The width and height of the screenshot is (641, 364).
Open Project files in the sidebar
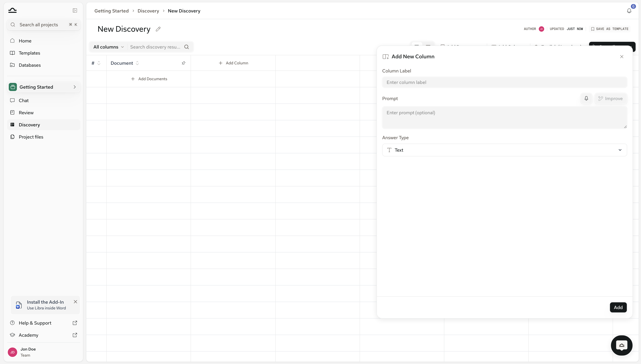(x=44, y=137)
